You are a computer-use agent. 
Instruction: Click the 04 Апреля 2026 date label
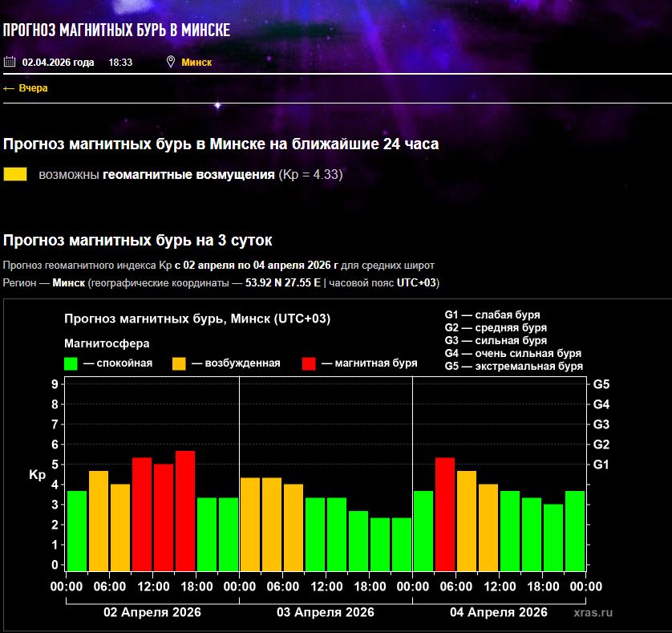[499, 612]
